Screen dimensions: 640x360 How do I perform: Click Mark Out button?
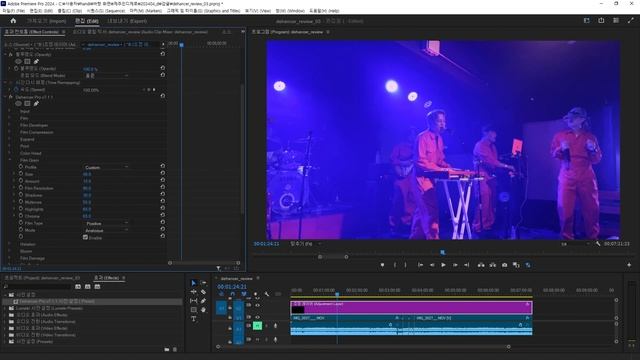pyautogui.click(x=405, y=265)
